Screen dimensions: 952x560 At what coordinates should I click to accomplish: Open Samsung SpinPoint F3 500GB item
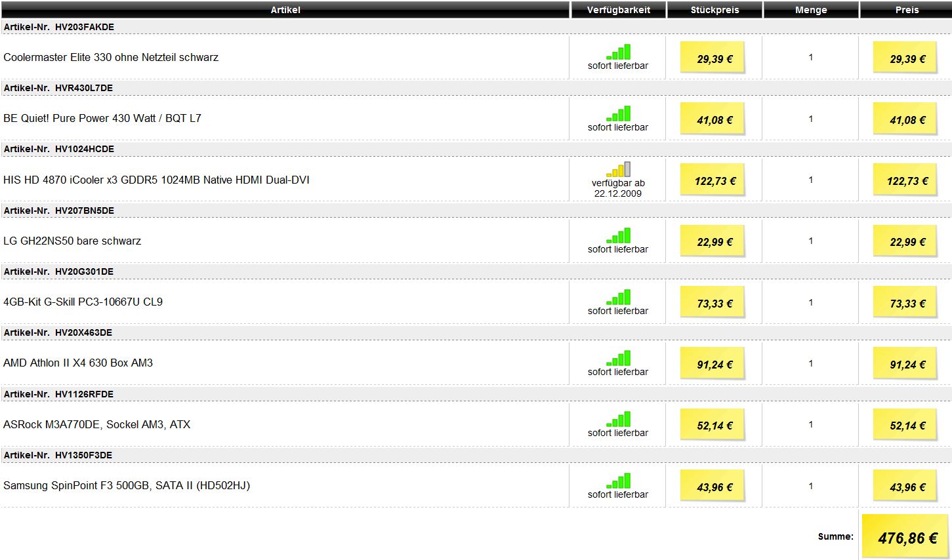(x=127, y=486)
